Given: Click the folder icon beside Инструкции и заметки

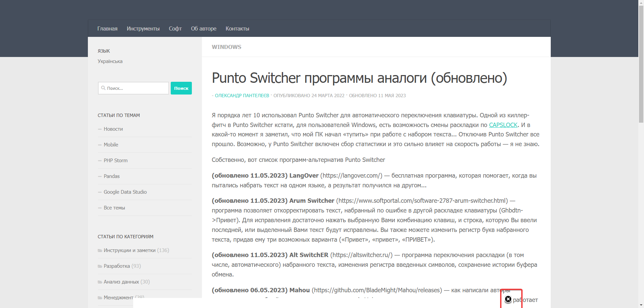Looking at the screenshot, I should tap(100, 250).
